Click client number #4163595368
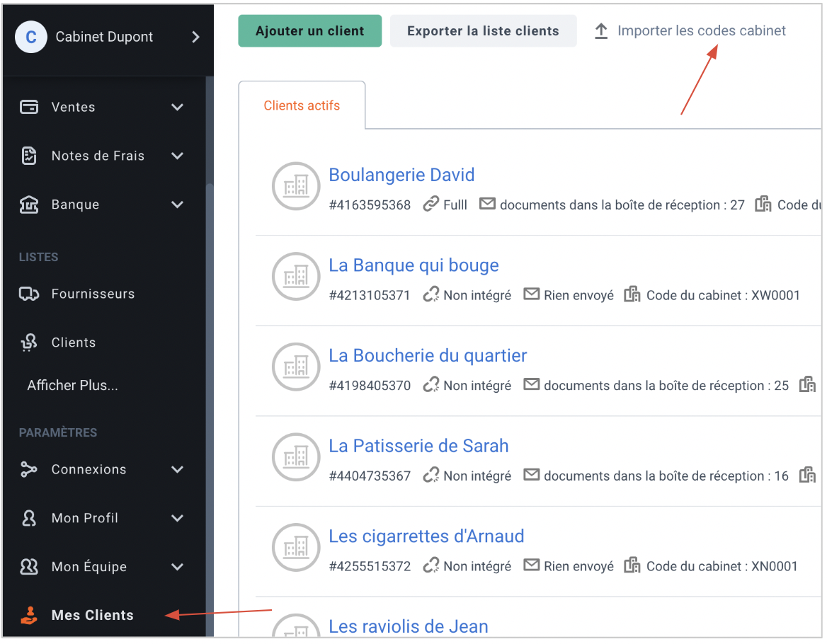 pos(370,205)
